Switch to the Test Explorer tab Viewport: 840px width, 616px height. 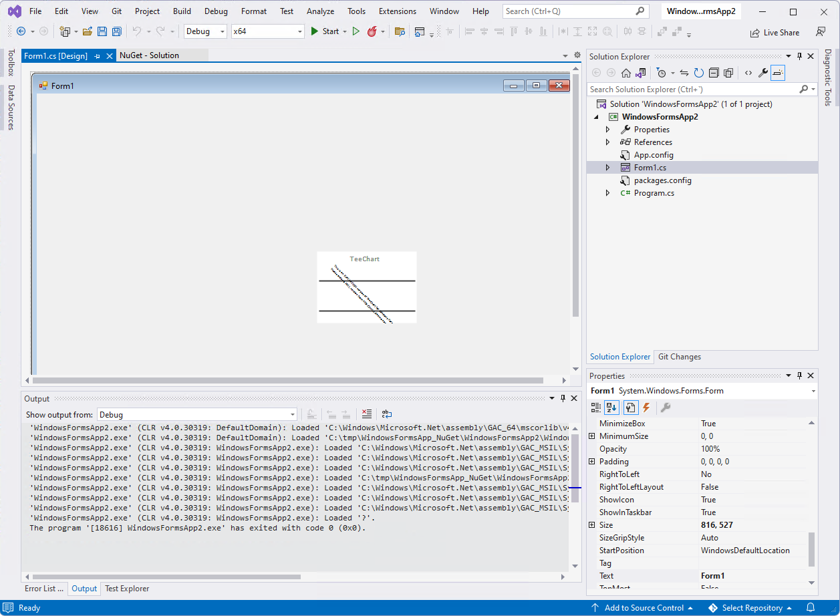coord(127,589)
